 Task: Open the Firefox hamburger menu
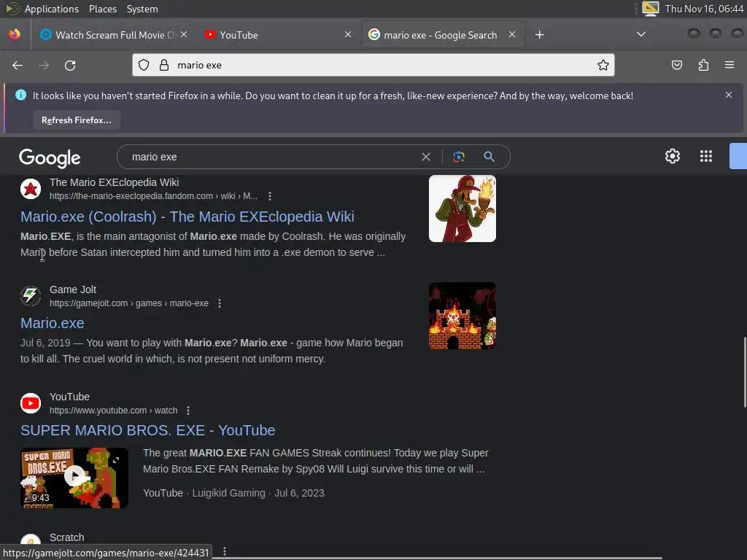click(729, 65)
